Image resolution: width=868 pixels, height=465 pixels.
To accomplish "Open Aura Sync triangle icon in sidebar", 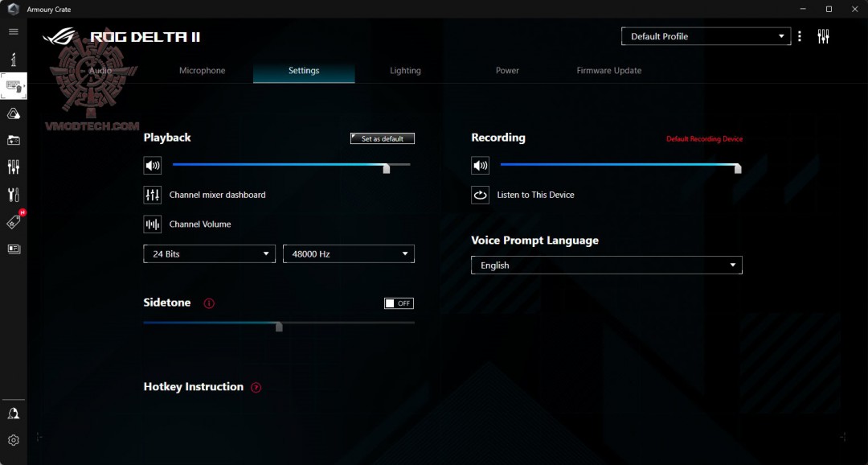I will 14,113.
